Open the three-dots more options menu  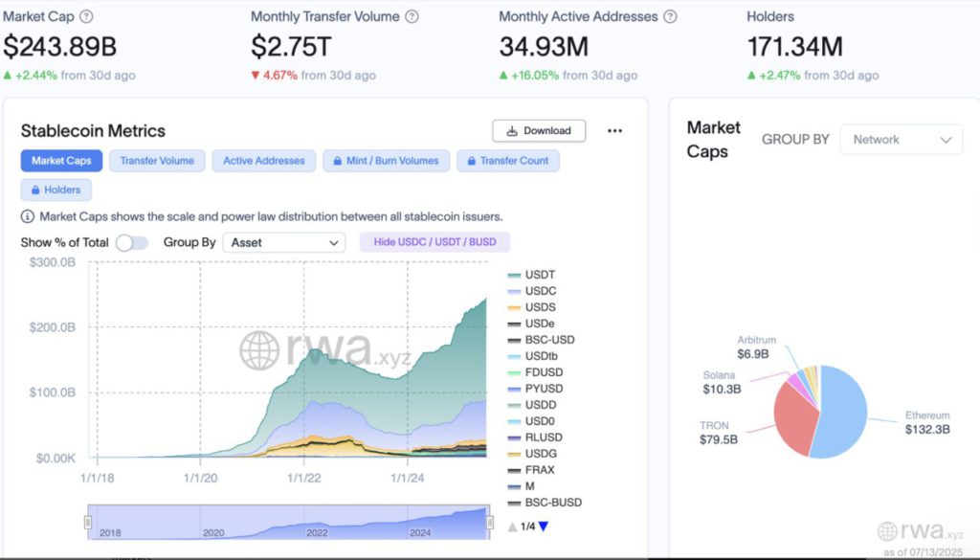(615, 130)
